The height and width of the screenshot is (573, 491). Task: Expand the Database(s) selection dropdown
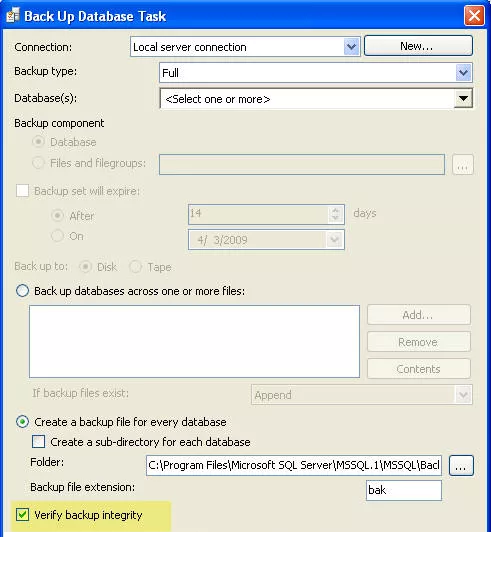463,98
